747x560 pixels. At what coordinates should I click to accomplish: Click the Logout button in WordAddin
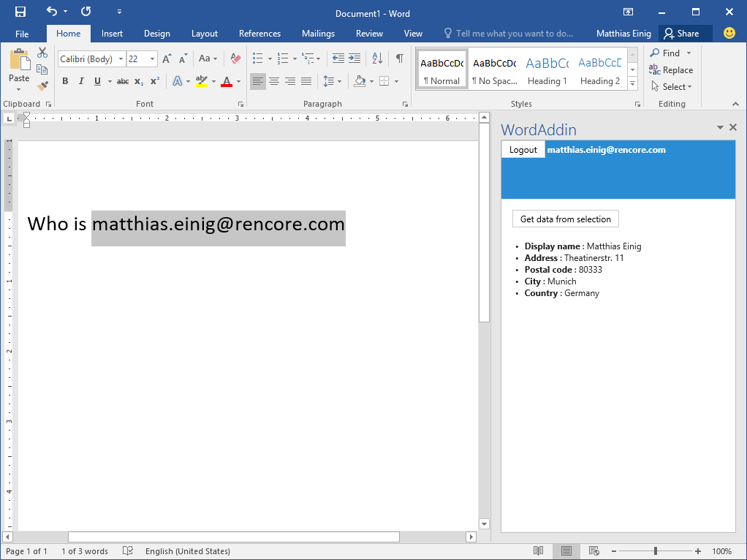523,150
